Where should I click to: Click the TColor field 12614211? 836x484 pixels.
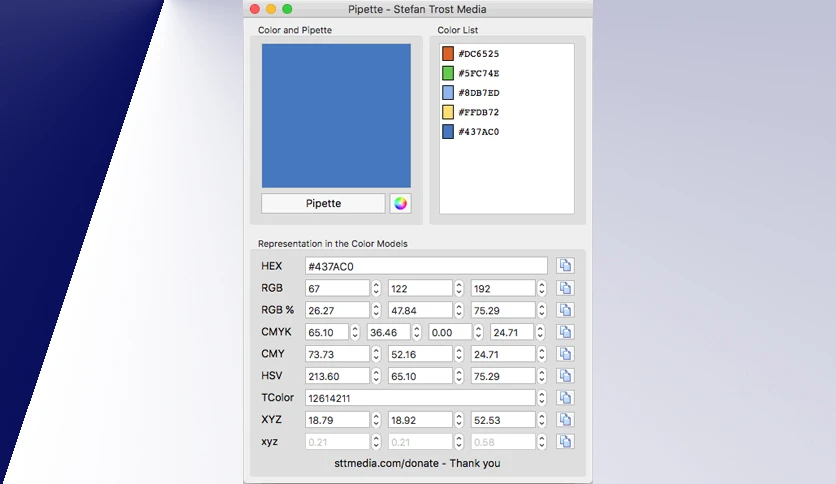click(420, 398)
